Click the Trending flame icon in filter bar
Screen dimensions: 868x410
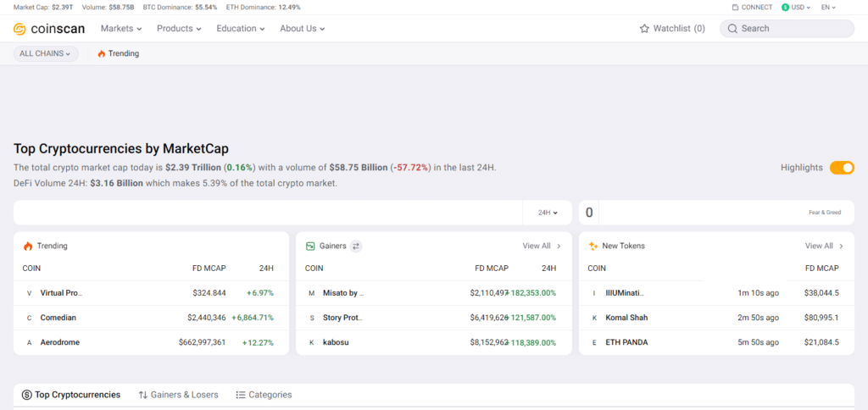[102, 53]
